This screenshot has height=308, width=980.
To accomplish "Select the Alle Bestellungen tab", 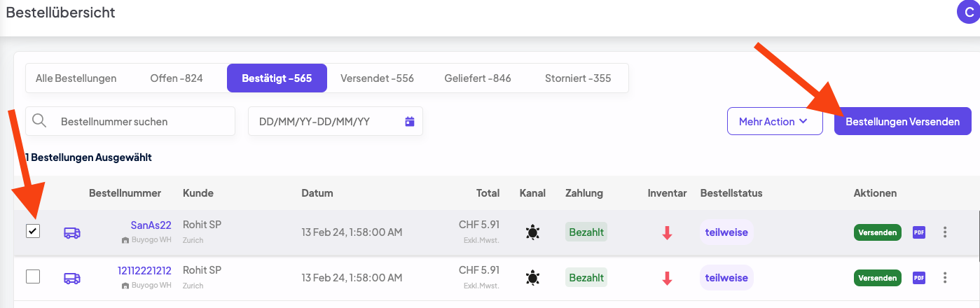I will (x=76, y=78).
